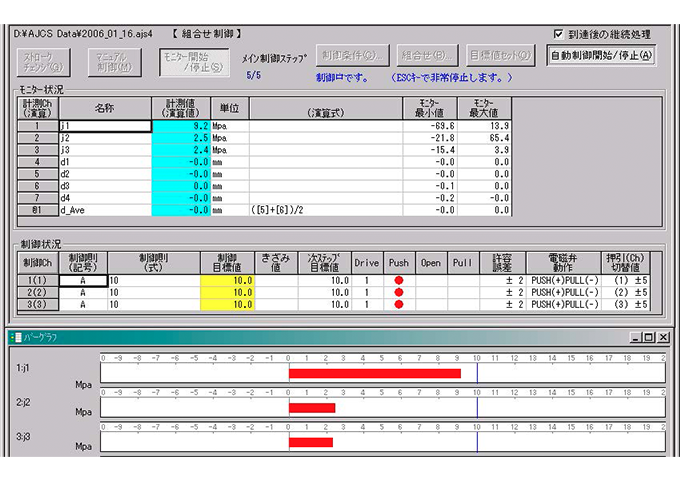Click the 名称 column header
Viewport: 680px width, 480px height.
click(x=105, y=108)
